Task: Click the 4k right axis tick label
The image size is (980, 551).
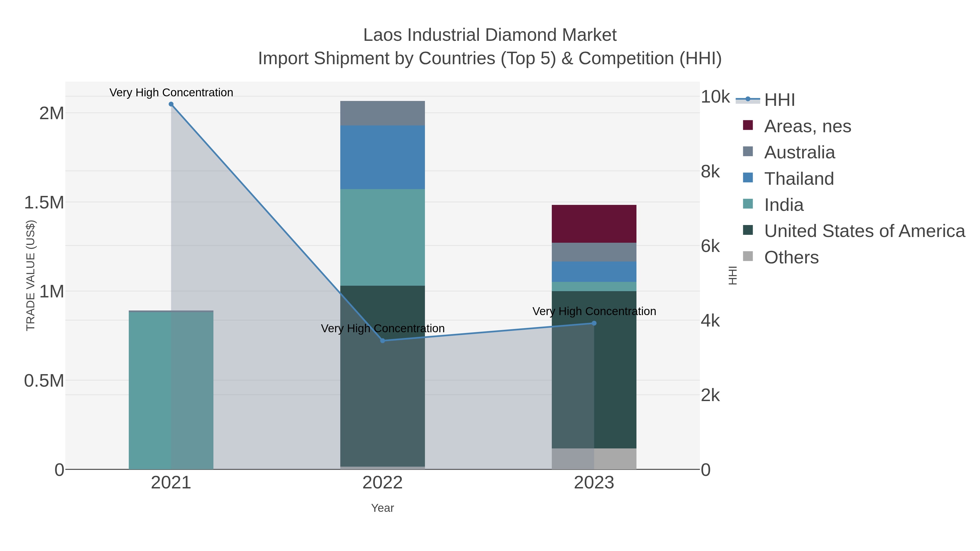Action: (710, 321)
